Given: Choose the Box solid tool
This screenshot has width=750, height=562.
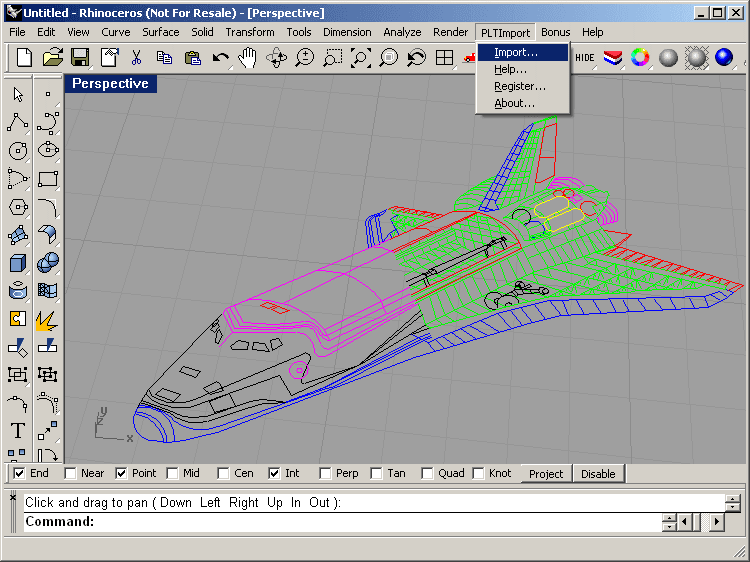Looking at the screenshot, I should click(18, 263).
